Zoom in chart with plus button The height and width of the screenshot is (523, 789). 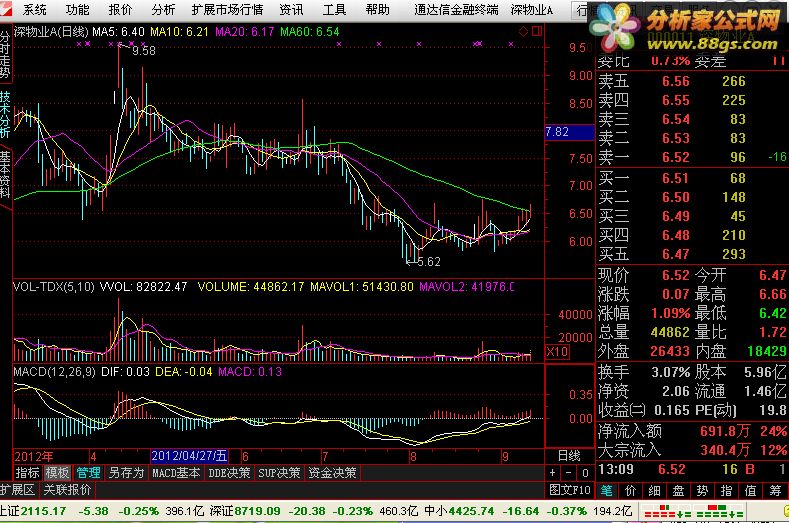(553, 473)
